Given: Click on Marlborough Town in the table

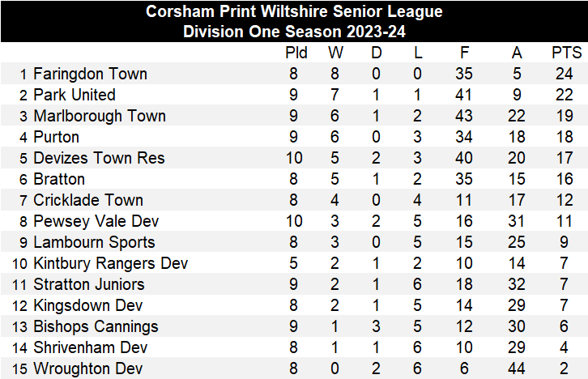Looking at the screenshot, I should click(x=99, y=116).
